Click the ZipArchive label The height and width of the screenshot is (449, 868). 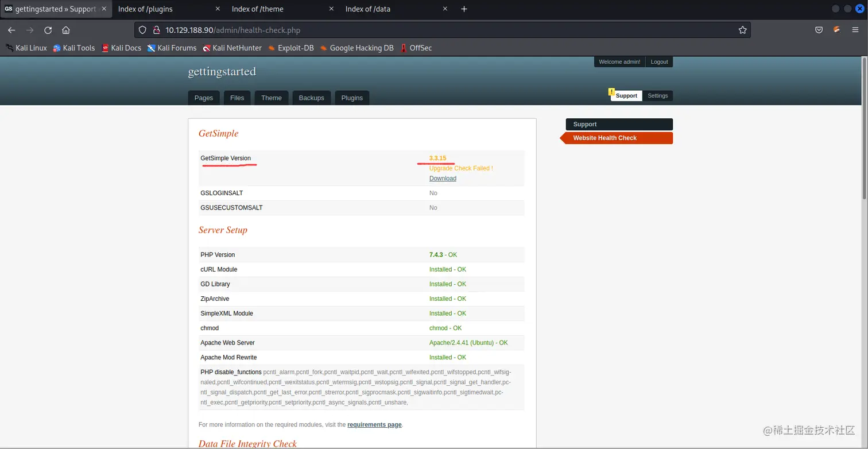pos(215,299)
